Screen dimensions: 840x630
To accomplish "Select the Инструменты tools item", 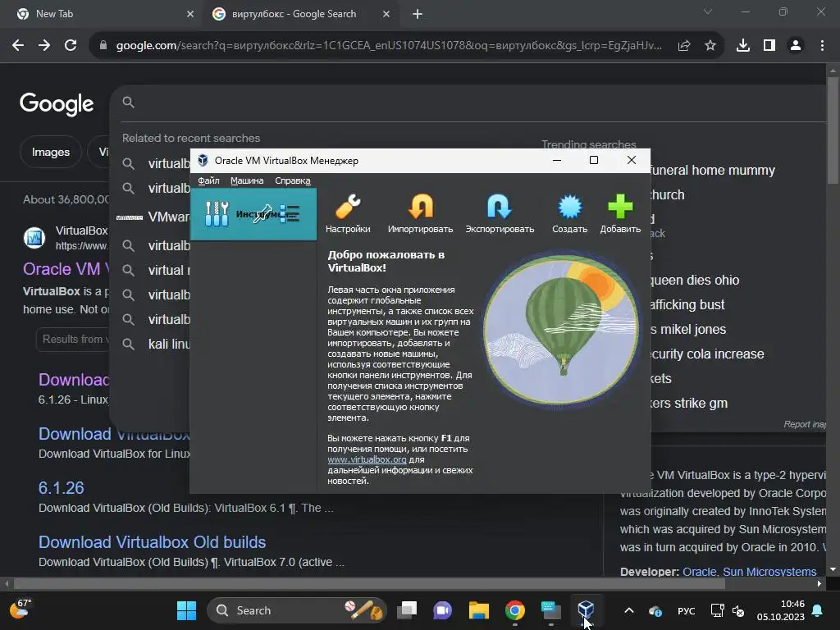I will [x=253, y=214].
